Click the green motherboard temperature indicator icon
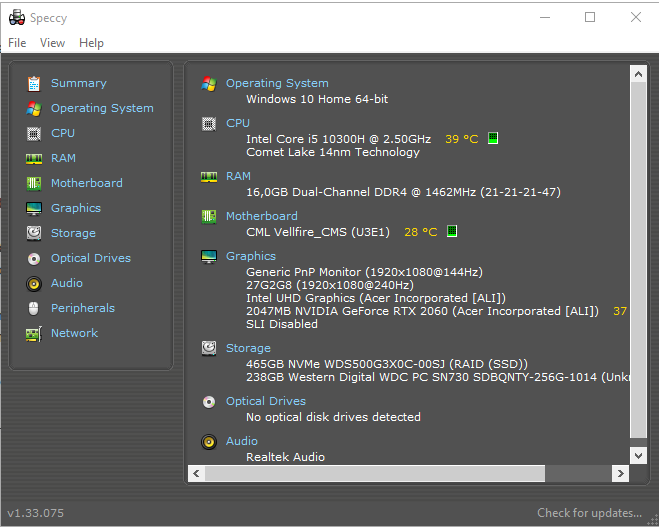Image resolution: width=659 pixels, height=527 pixels. coord(452,231)
